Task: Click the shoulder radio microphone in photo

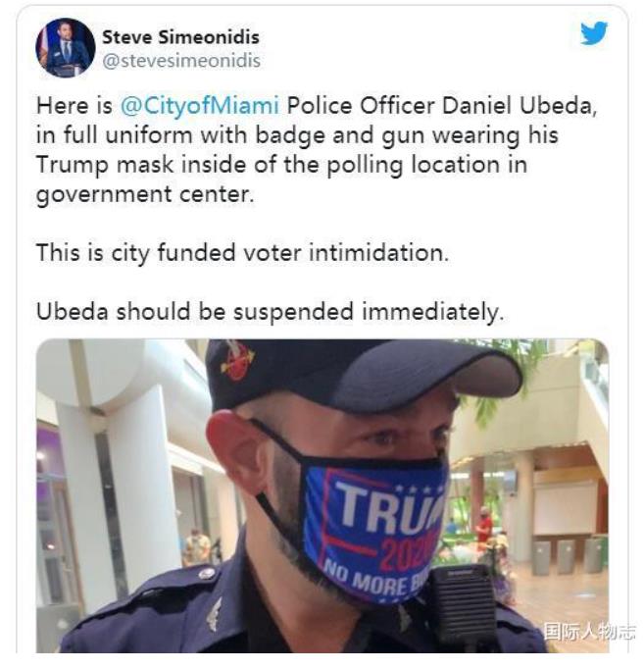Action: click(x=463, y=606)
